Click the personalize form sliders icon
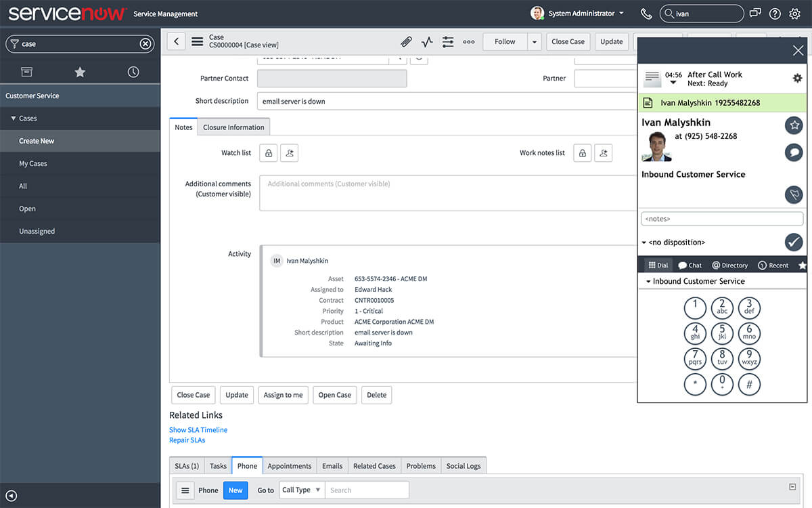Screen dimensions: 812x508 (x=448, y=41)
